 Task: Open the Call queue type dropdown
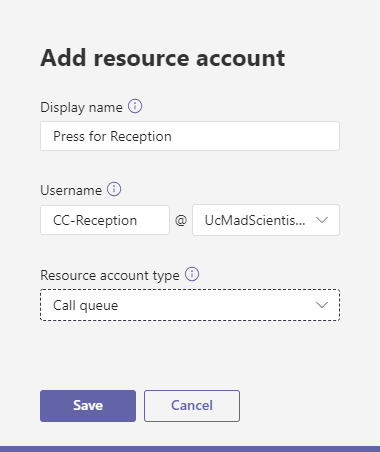[190, 305]
